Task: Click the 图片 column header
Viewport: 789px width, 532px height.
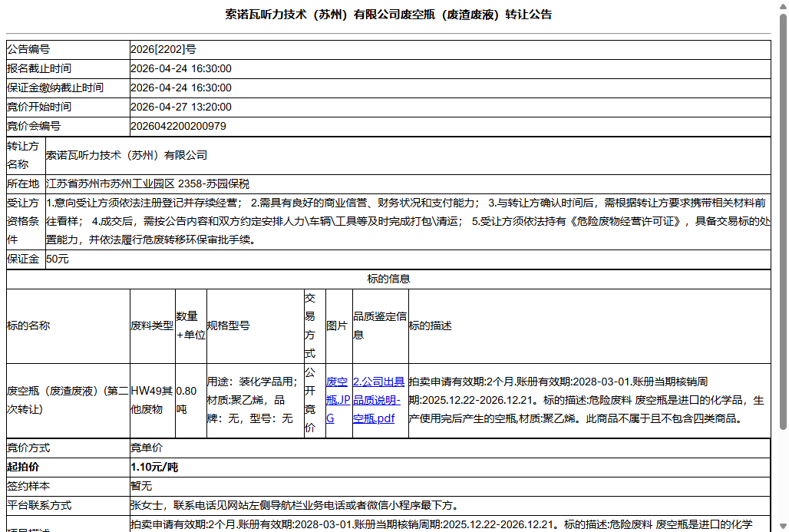Action: click(339, 325)
